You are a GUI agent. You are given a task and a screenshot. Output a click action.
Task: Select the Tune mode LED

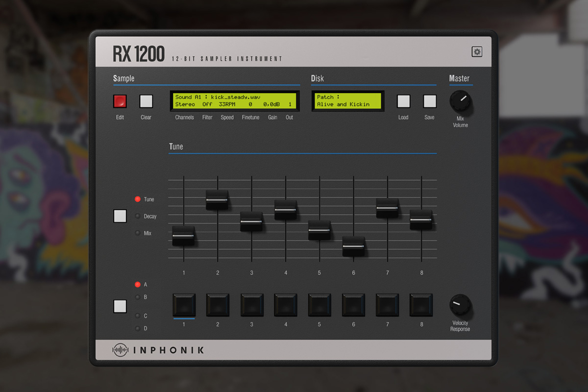pyautogui.click(x=138, y=199)
